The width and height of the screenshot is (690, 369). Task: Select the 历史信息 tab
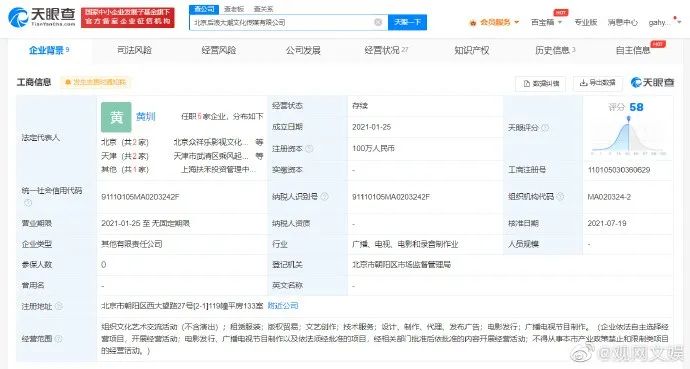click(x=555, y=50)
